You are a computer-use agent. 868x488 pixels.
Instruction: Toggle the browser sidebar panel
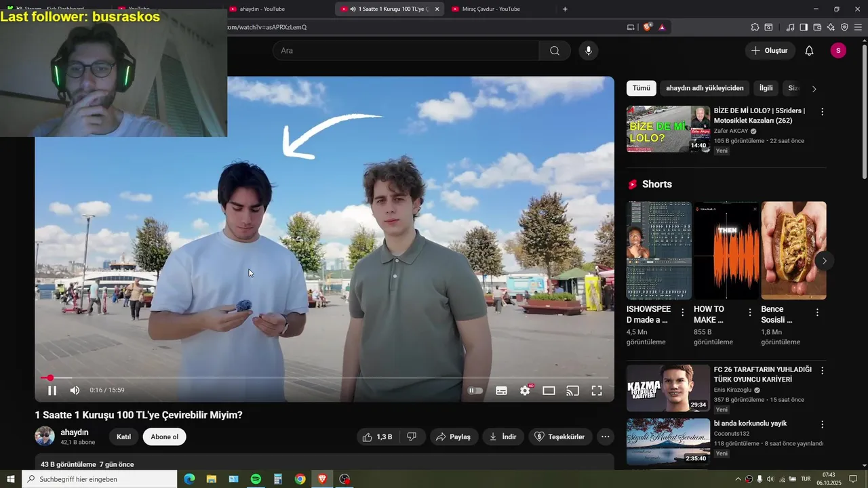point(804,27)
